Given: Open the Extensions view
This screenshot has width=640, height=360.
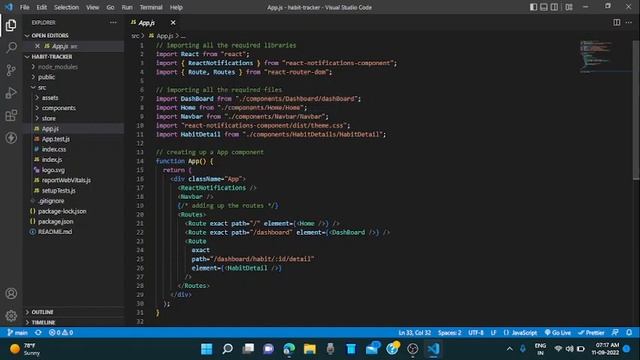Looking at the screenshot, I should (x=11, y=116).
